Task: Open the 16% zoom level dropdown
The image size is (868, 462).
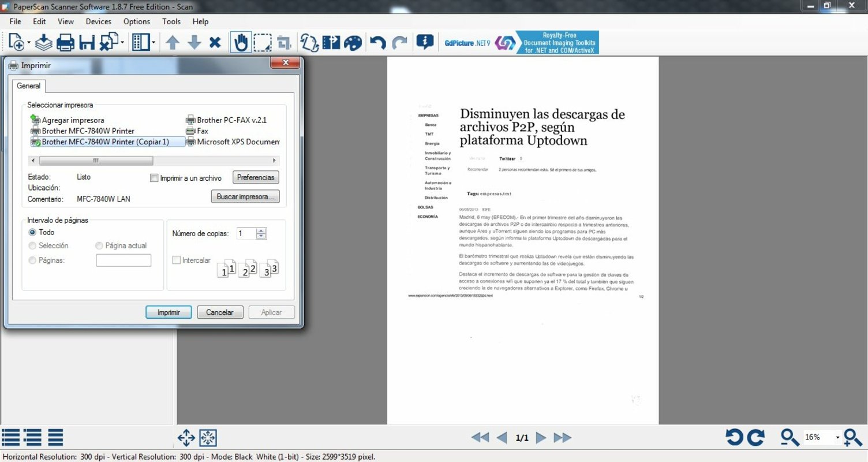Action: pyautogui.click(x=837, y=437)
